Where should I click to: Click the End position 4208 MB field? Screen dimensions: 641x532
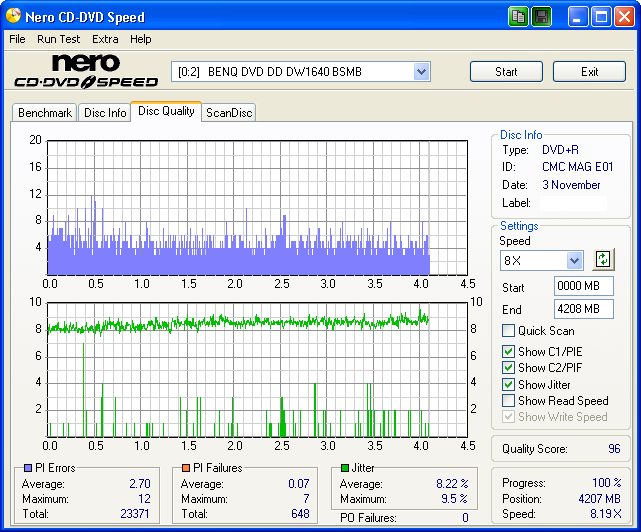click(583, 309)
